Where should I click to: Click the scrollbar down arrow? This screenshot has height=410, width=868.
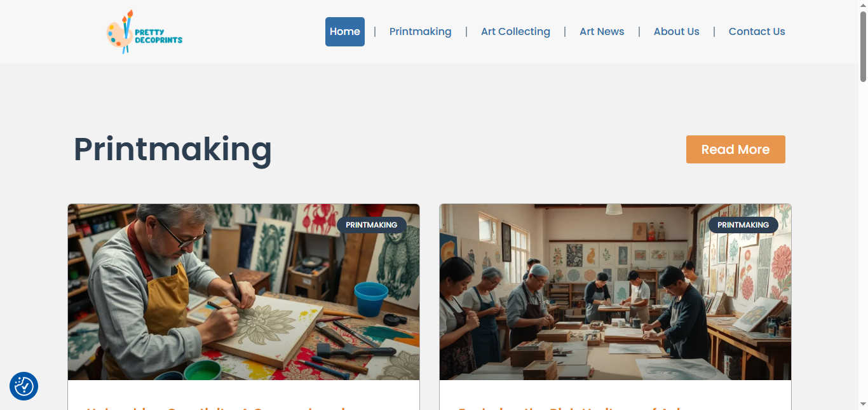point(863,404)
